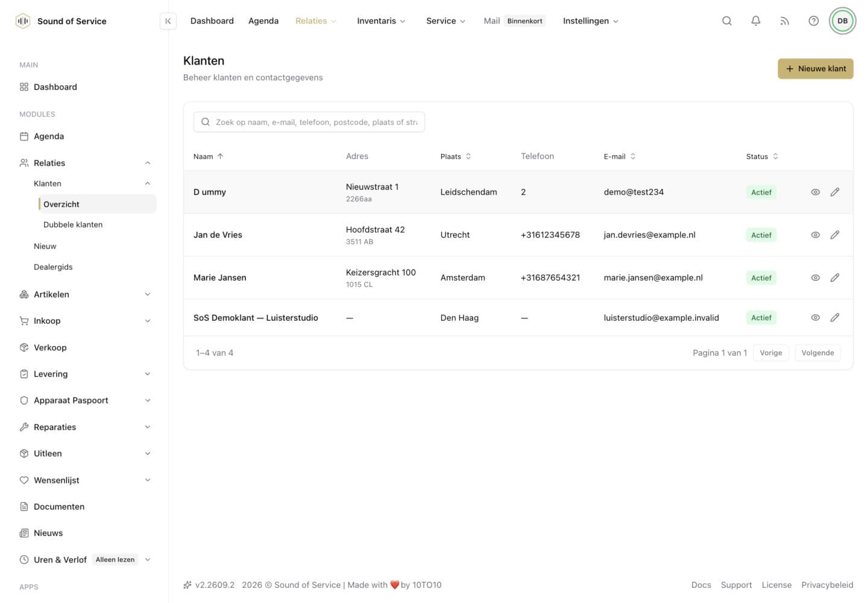View SoS Demoklant via eye icon
The height and width of the screenshot is (603, 868).
pyautogui.click(x=816, y=317)
